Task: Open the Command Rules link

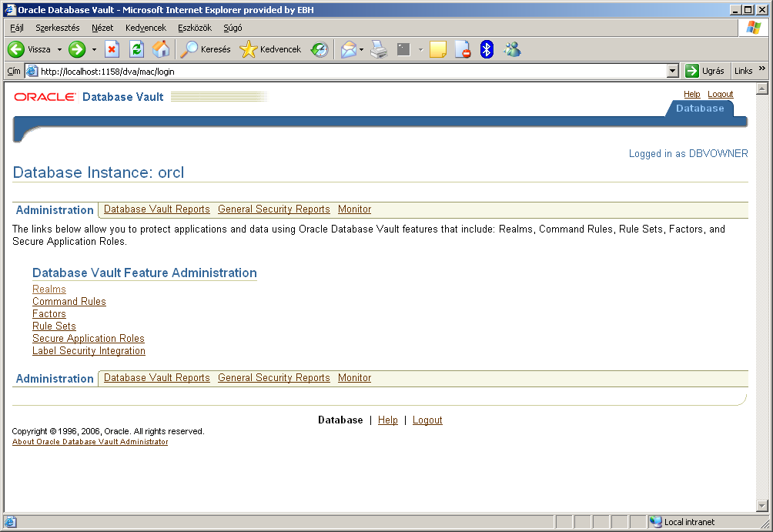Action: pyautogui.click(x=69, y=301)
